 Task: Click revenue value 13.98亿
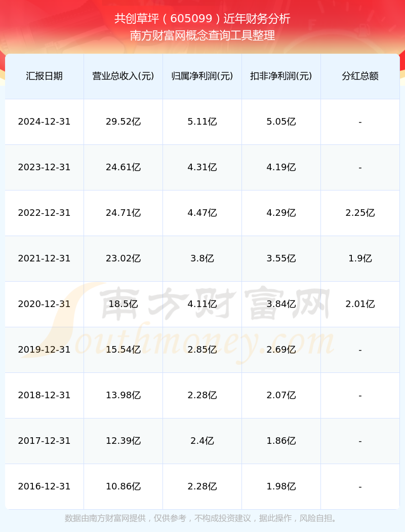point(124,395)
